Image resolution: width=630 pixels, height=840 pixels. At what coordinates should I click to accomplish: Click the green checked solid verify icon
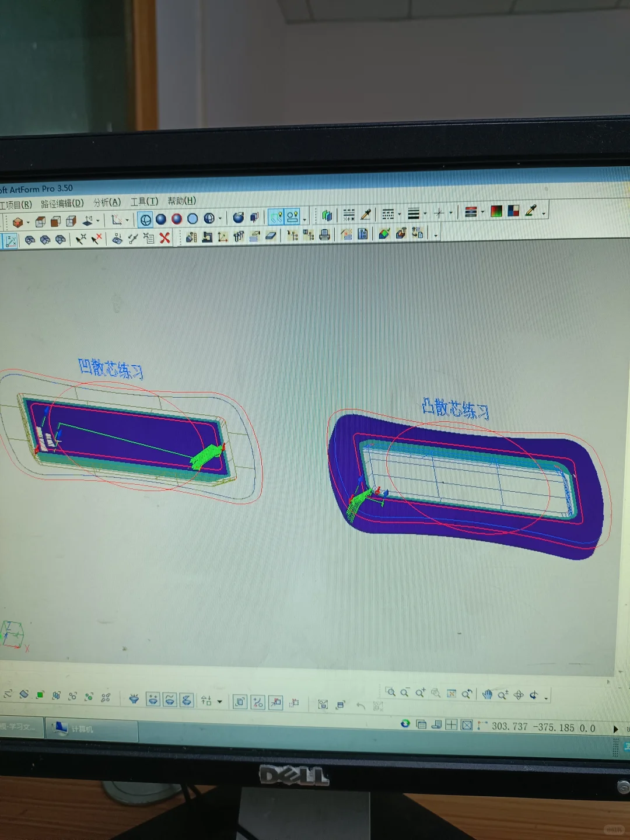coord(384,234)
